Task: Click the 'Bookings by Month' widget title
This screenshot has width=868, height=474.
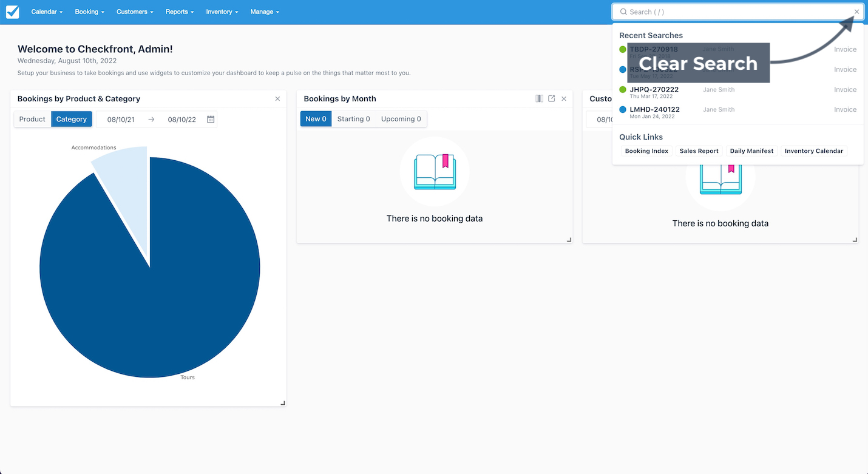Action: click(340, 98)
